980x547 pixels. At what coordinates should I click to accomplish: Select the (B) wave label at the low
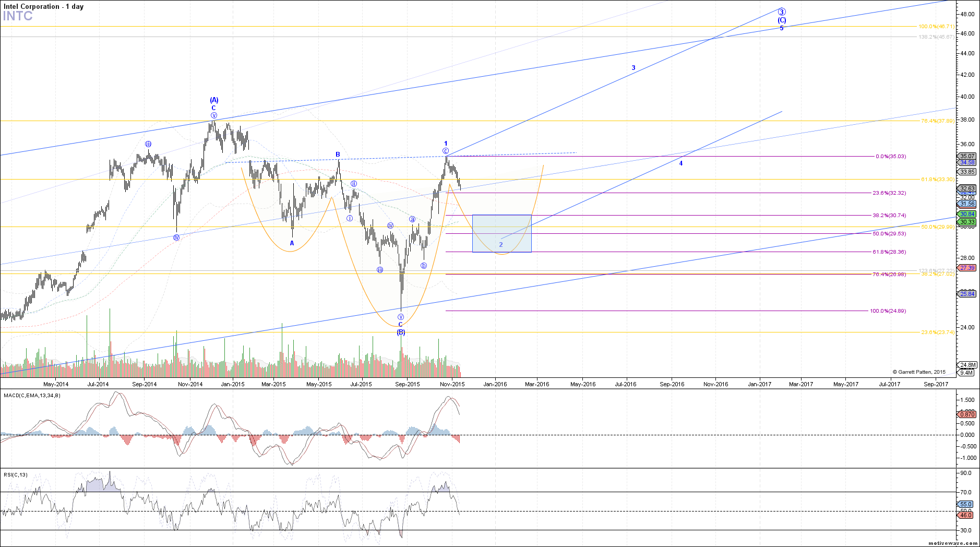401,332
